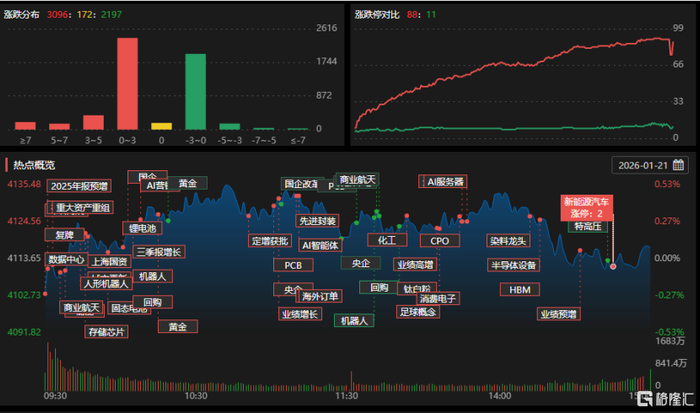
Task: Click the 2197 falling count
Action: click(x=111, y=14)
